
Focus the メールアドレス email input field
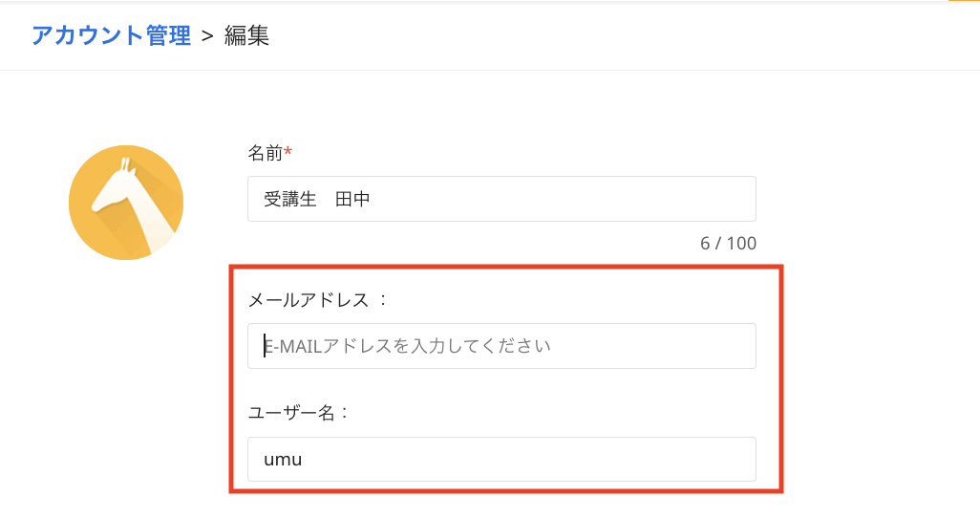click(501, 346)
